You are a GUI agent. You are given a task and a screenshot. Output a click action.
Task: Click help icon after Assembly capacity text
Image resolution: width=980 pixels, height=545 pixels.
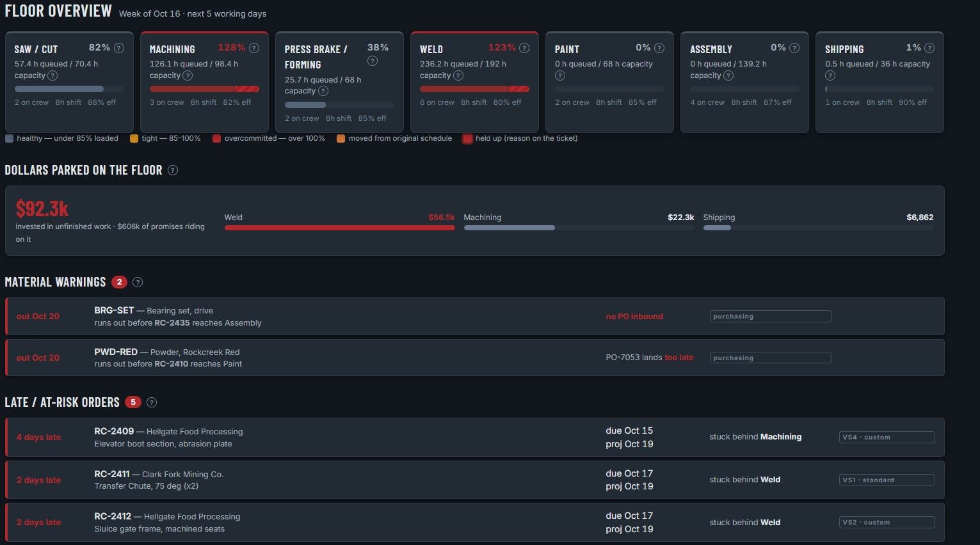click(x=728, y=75)
